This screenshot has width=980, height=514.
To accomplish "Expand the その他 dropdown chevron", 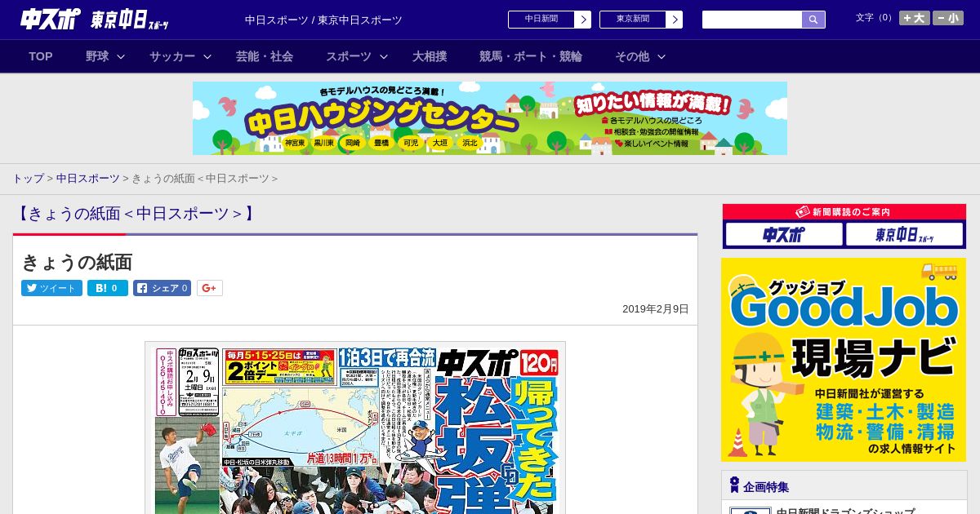I will 661,56.
